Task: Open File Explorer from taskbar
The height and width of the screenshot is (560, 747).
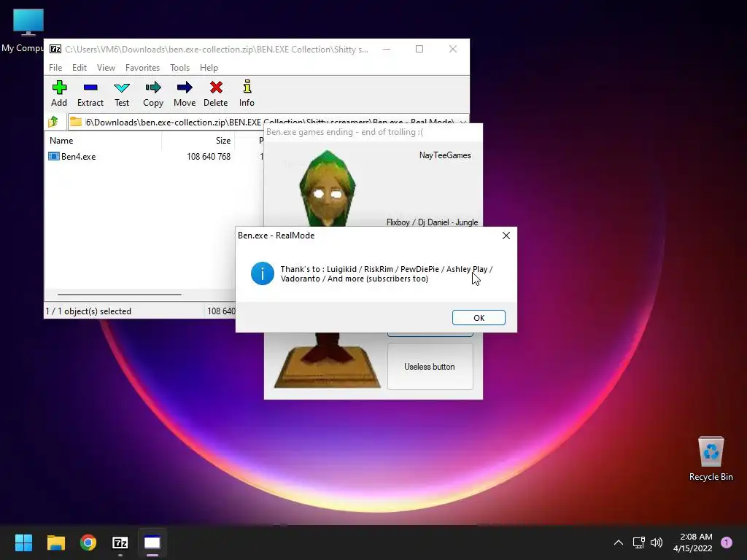Action: click(55, 542)
